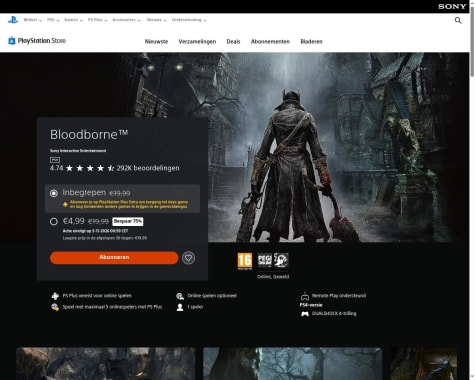Click the 1 speler text
The height and width of the screenshot is (380, 475).
(195, 307)
